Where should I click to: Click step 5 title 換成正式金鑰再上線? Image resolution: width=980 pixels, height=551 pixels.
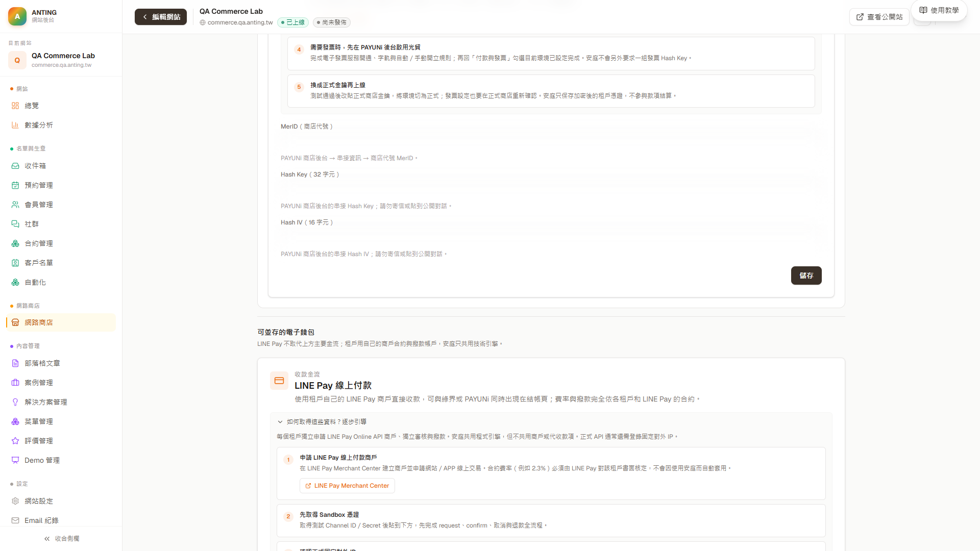point(338,85)
